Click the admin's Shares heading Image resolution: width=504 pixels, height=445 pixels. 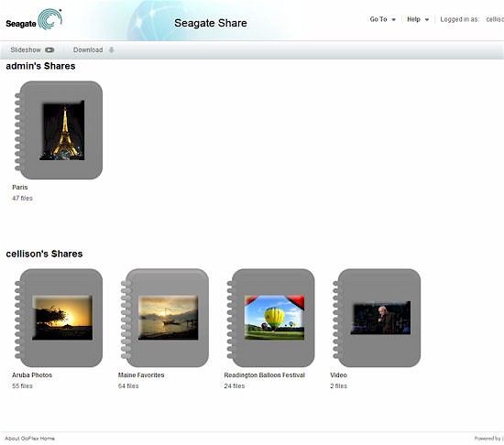(x=40, y=66)
